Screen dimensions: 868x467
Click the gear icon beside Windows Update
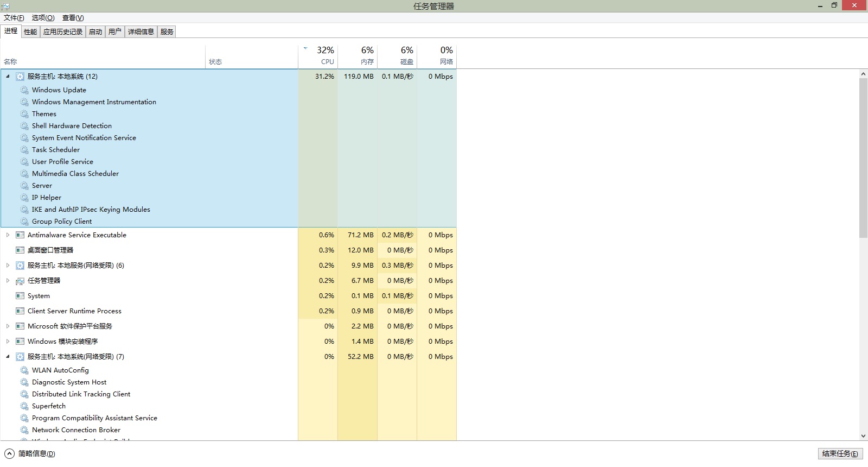(24, 90)
